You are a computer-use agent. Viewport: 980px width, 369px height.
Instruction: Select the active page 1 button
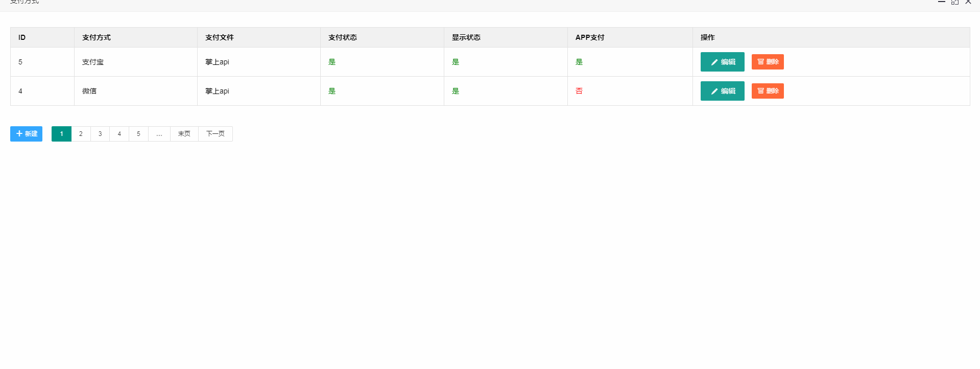[x=61, y=134]
